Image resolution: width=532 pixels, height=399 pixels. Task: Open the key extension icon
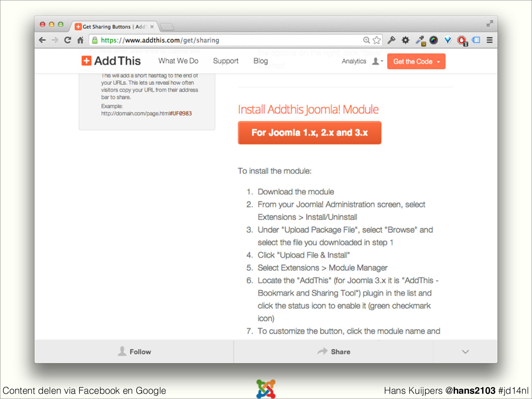(x=391, y=40)
